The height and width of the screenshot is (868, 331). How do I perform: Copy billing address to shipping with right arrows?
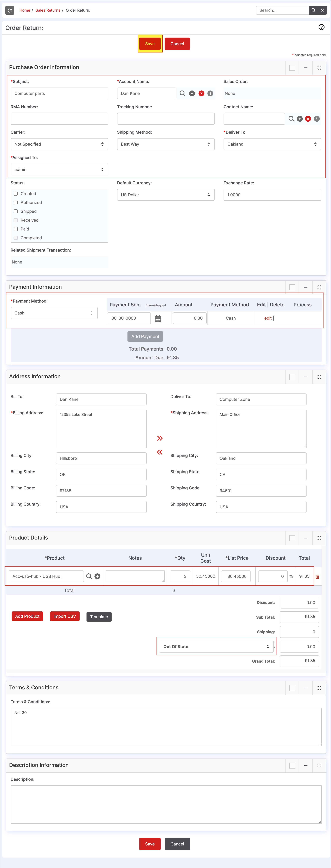pyautogui.click(x=160, y=438)
